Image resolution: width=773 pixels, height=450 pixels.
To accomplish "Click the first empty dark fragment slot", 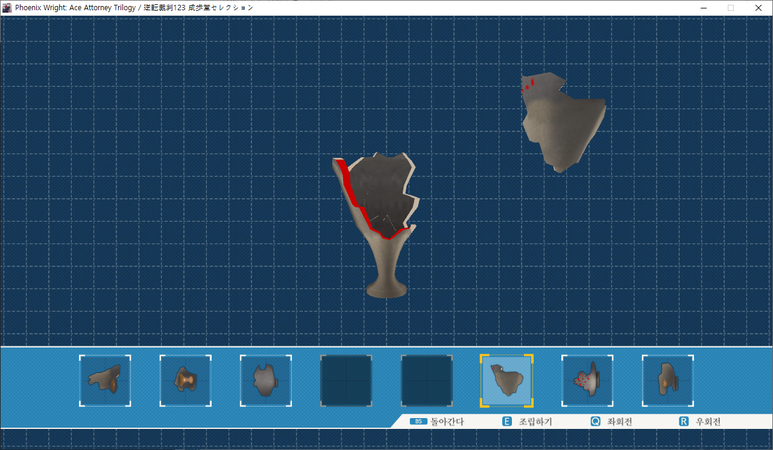I will [x=346, y=381].
